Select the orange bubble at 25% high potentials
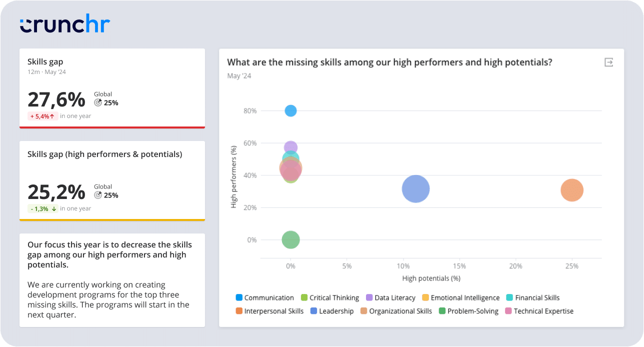The width and height of the screenshot is (644, 347). click(572, 190)
